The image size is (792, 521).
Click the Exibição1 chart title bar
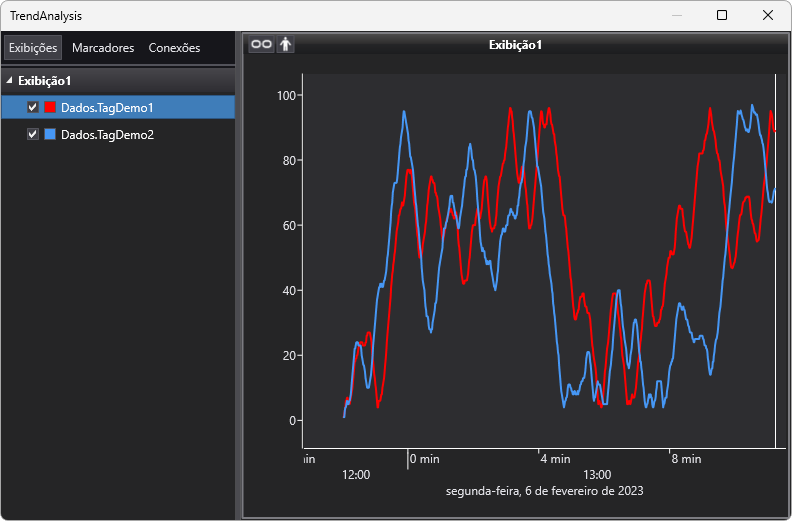point(515,45)
